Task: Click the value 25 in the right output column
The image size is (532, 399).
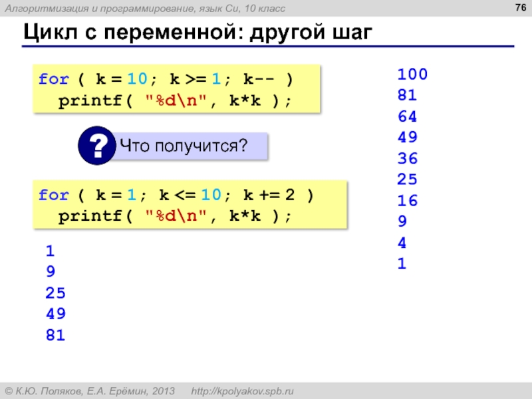Action: point(407,179)
